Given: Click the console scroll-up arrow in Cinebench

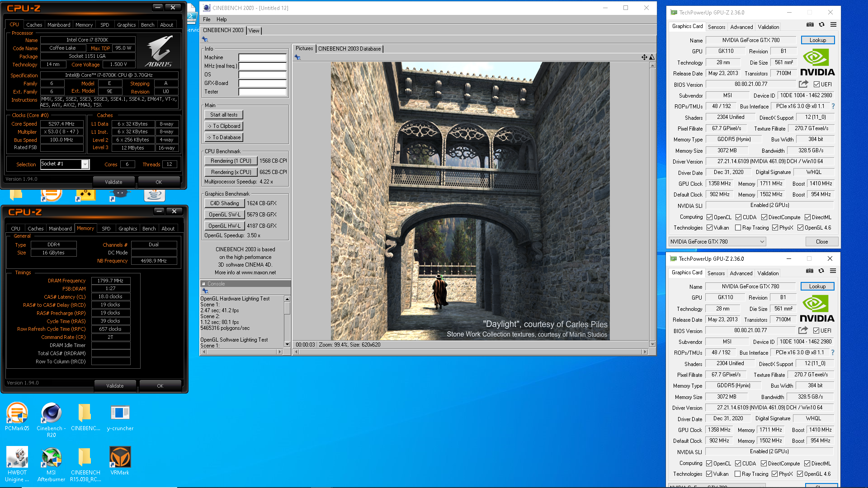Looking at the screenshot, I should tap(287, 299).
